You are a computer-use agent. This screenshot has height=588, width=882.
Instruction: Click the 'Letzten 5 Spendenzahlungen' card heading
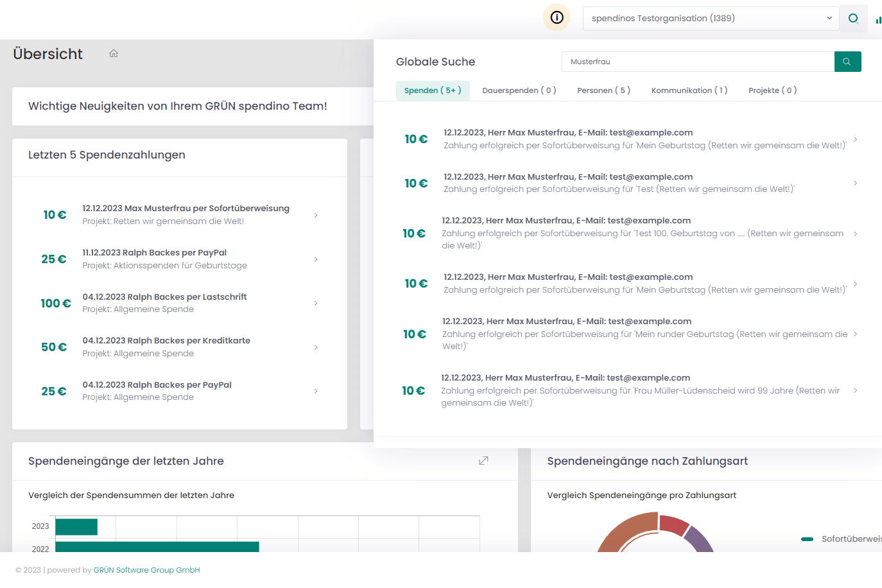pyautogui.click(x=107, y=155)
